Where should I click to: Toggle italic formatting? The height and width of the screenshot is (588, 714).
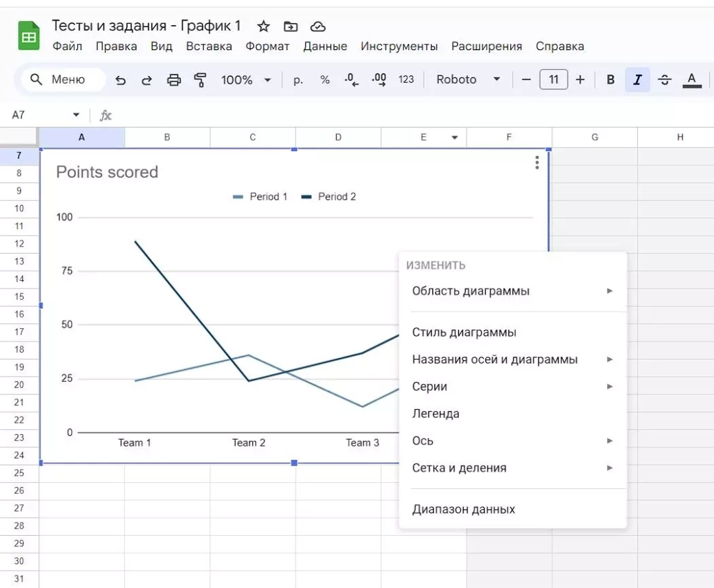click(637, 80)
